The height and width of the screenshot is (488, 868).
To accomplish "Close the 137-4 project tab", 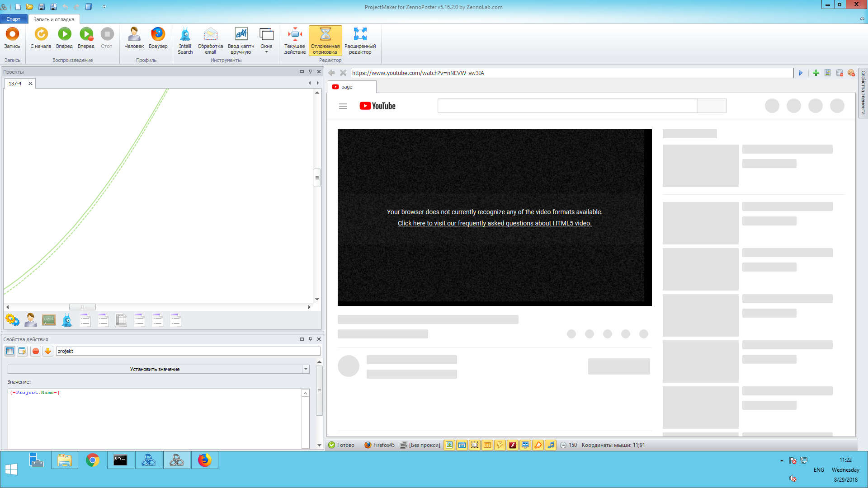I will click(30, 84).
